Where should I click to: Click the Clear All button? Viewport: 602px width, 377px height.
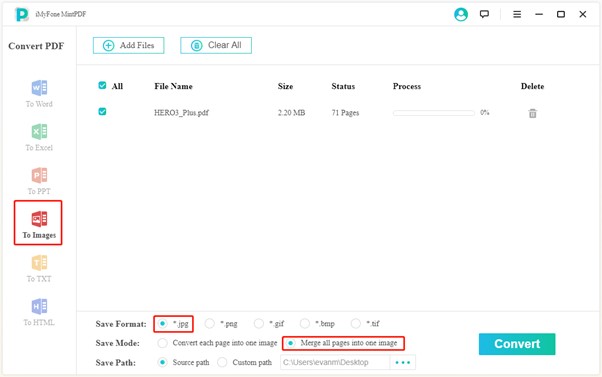(x=216, y=45)
